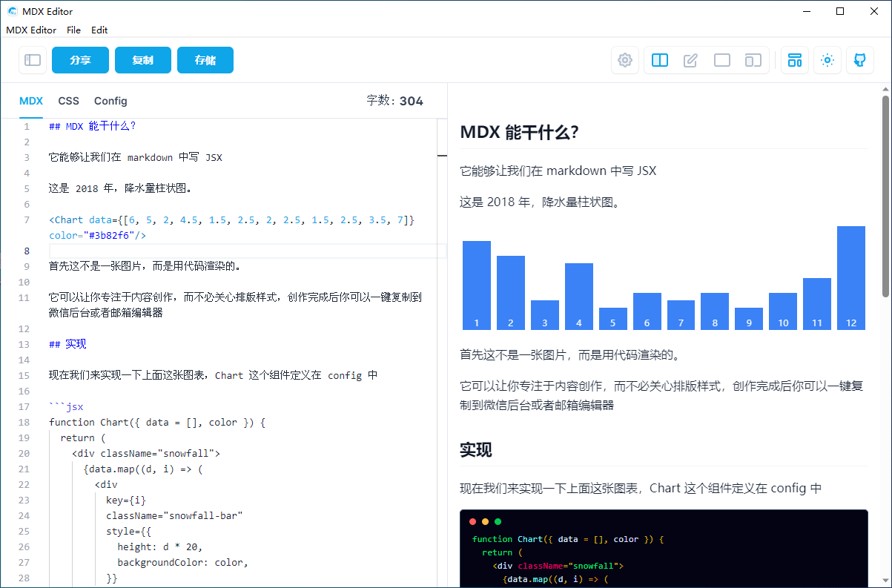Open GitHub via the octocat icon
Image resolution: width=892 pixels, height=588 pixels.
pos(859,60)
